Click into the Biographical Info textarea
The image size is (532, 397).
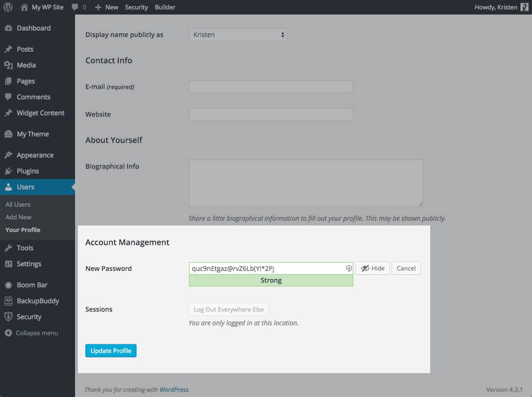click(306, 183)
